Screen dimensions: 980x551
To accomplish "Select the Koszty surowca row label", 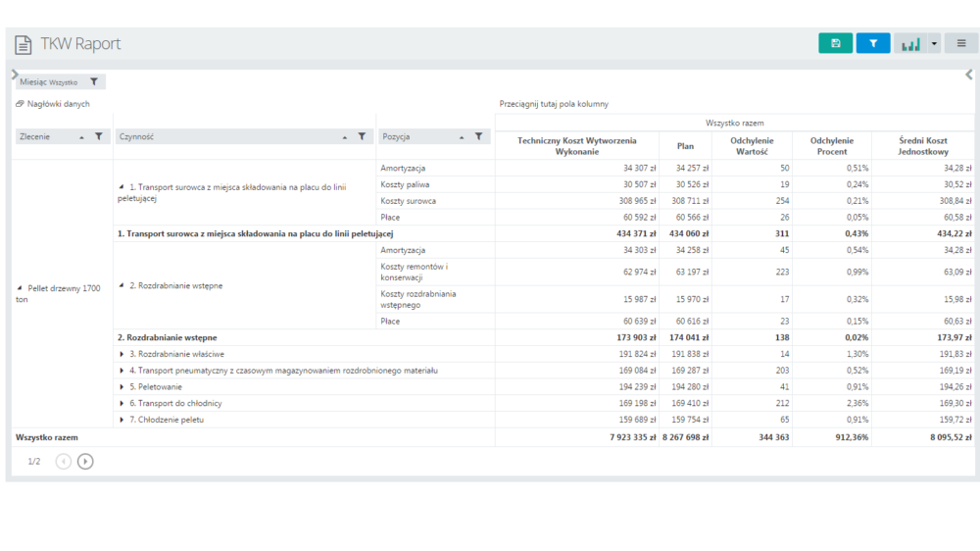I will (408, 201).
